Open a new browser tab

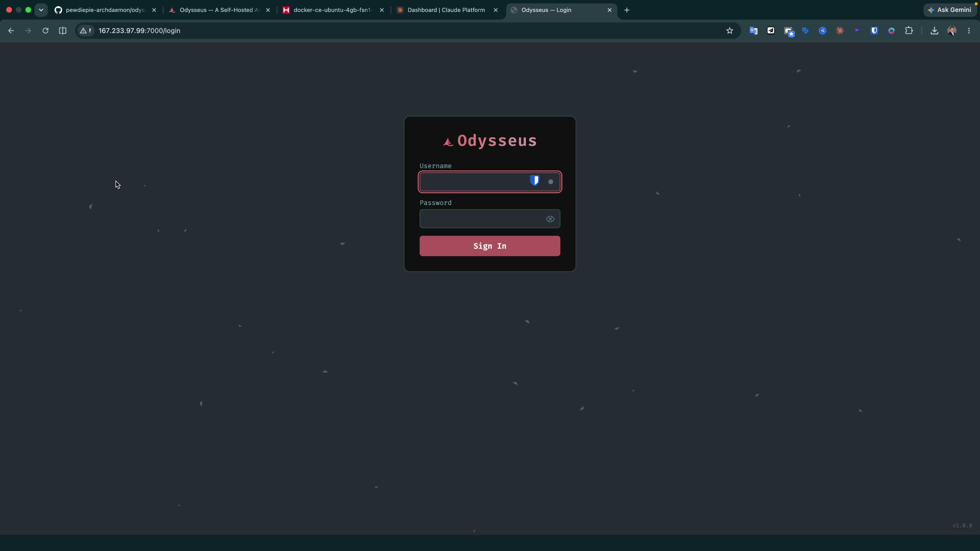tap(627, 10)
